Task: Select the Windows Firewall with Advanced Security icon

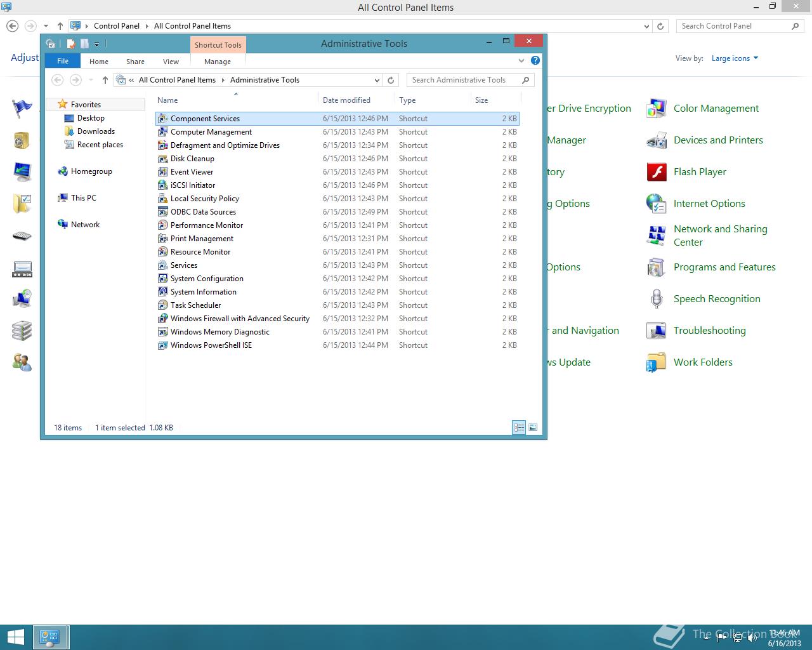Action: click(162, 319)
